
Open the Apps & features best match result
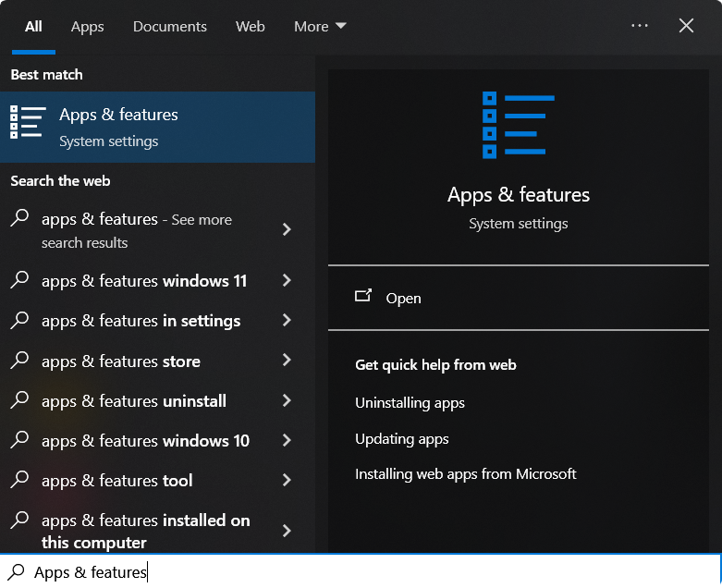(157, 127)
